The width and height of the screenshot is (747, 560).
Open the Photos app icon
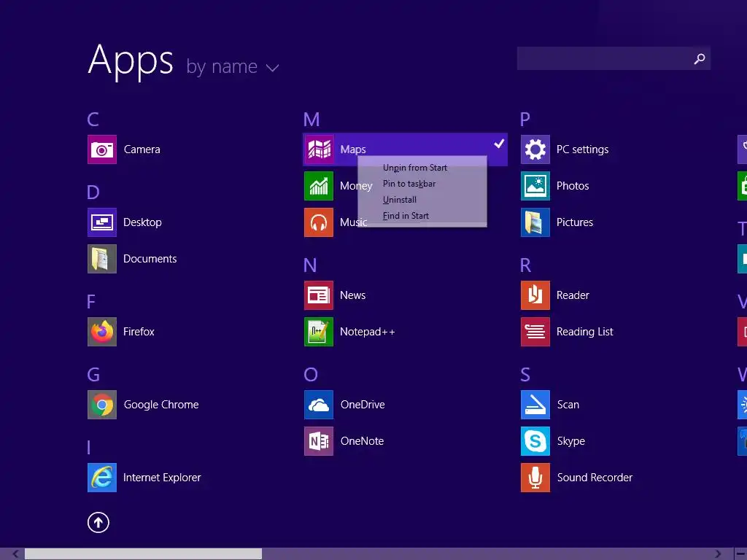(535, 186)
